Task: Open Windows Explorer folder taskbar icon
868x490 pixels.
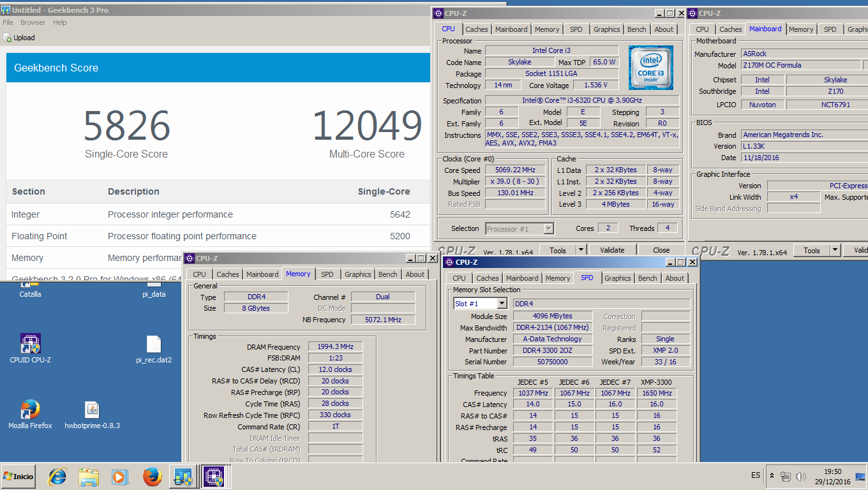Action: click(89, 477)
